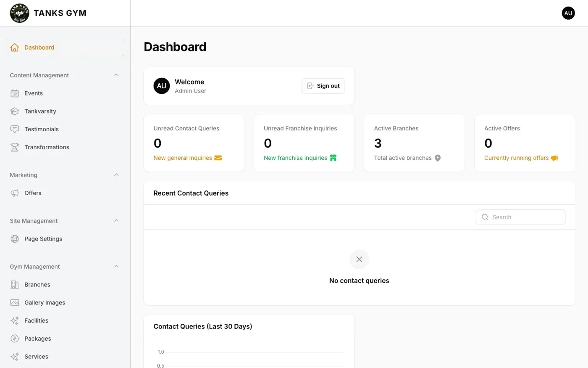Click the Tankvarsity graduation cap icon
Viewport: 588px width, 368px height.
click(x=15, y=111)
